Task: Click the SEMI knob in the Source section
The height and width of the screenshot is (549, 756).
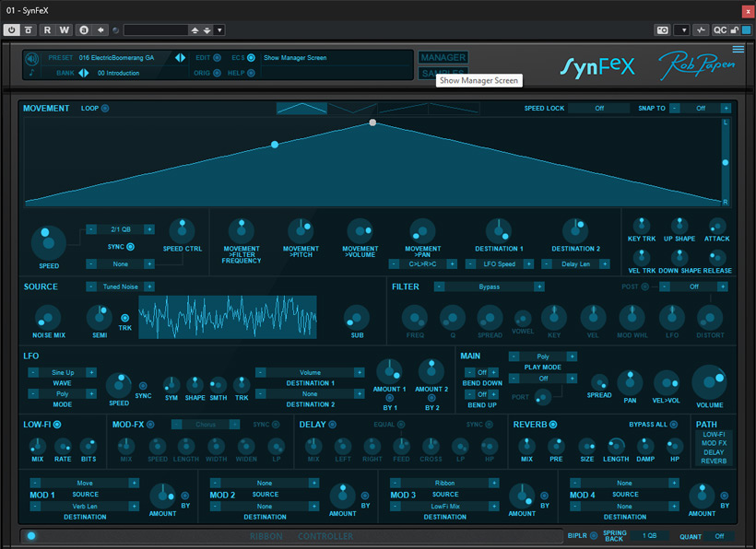Action: pos(100,317)
